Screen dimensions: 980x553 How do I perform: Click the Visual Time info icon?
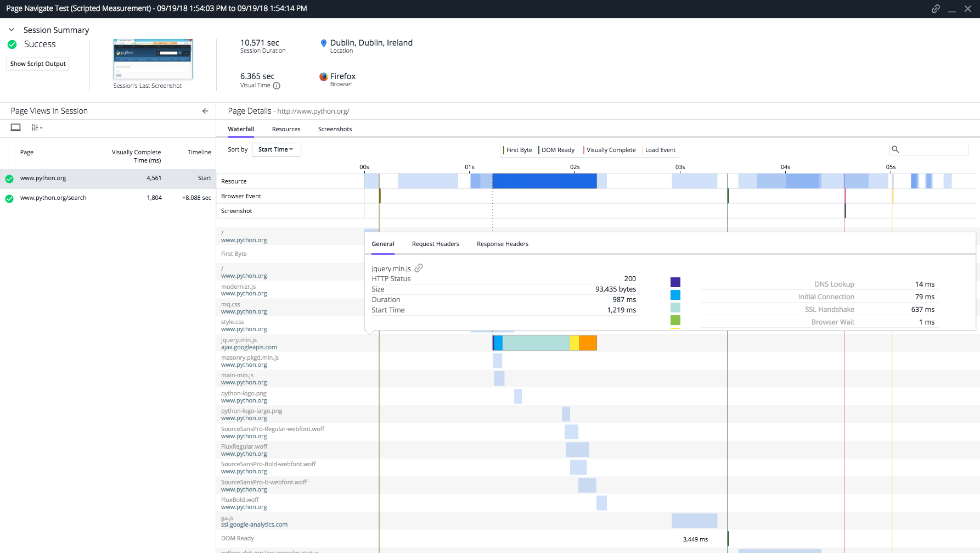(x=277, y=86)
